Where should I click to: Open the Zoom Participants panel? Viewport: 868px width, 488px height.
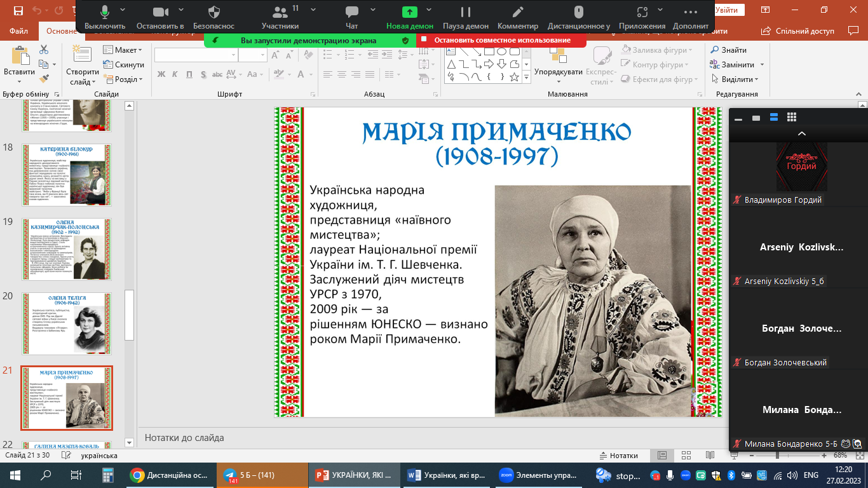pyautogui.click(x=280, y=13)
